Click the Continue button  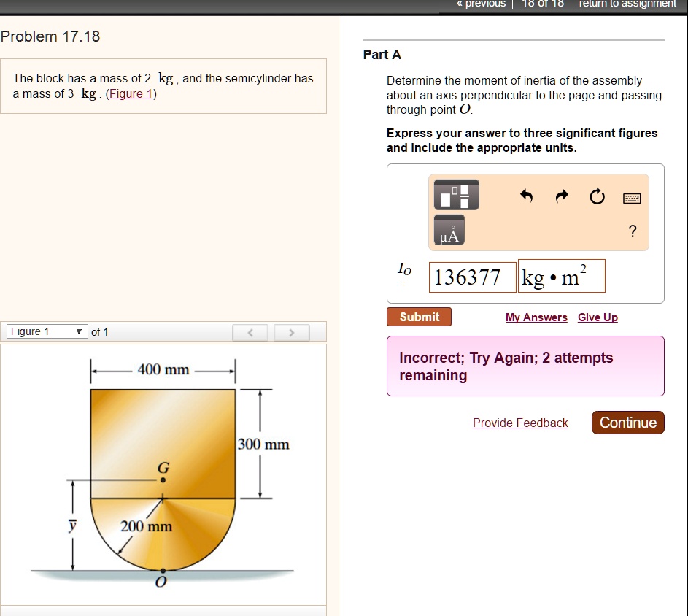[627, 422]
